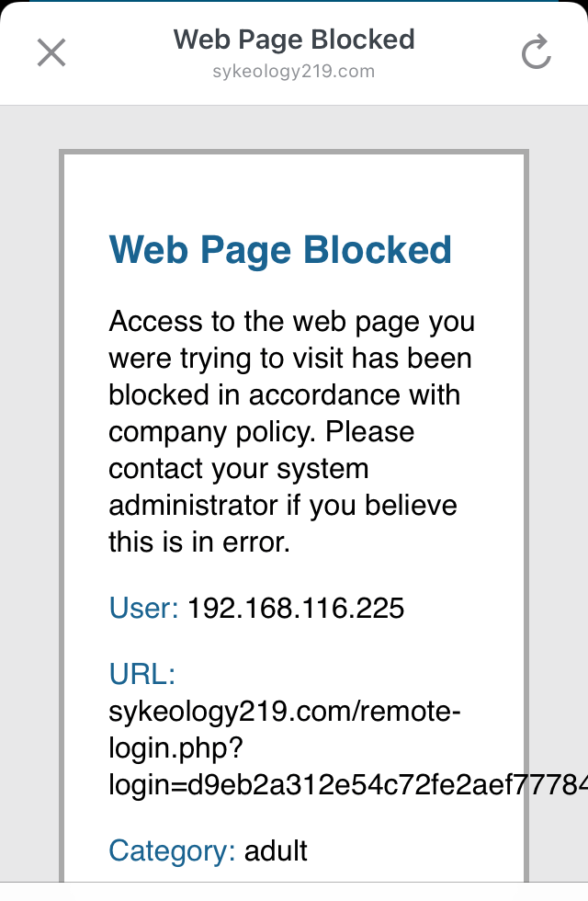Click the 'administrator if you believe' line
588x901 pixels.
click(282, 506)
